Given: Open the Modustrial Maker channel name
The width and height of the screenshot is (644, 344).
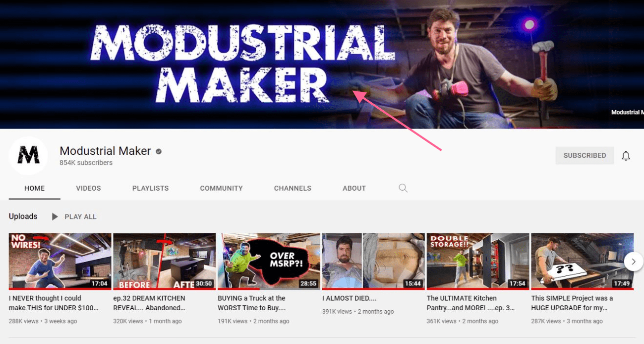Looking at the screenshot, I should point(106,151).
